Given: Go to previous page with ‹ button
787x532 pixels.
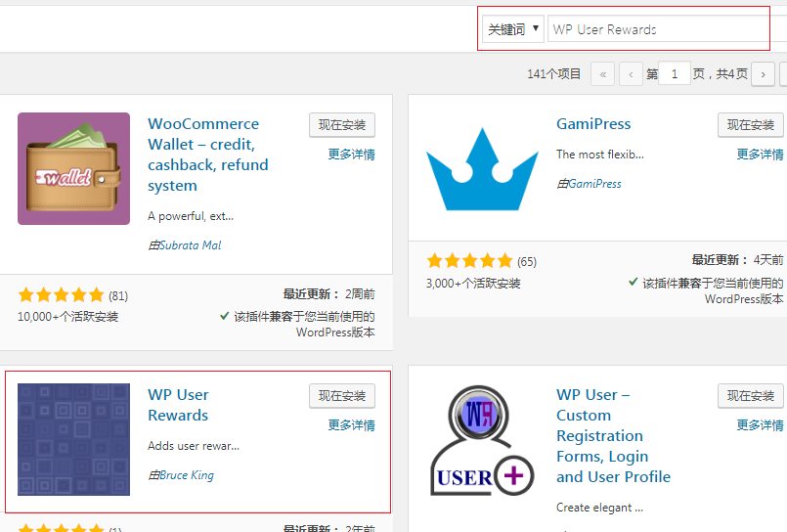Looking at the screenshot, I should pos(631,74).
